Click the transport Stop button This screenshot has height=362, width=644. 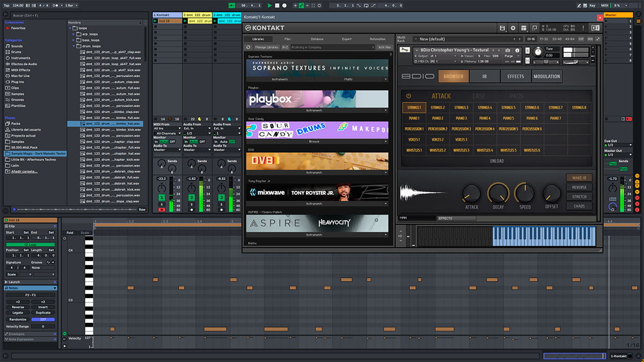(x=277, y=5)
